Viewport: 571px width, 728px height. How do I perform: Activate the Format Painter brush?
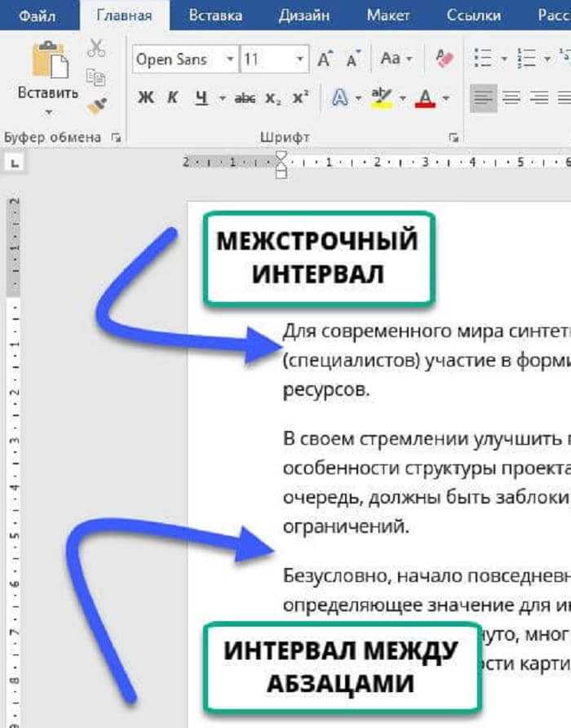tap(96, 107)
